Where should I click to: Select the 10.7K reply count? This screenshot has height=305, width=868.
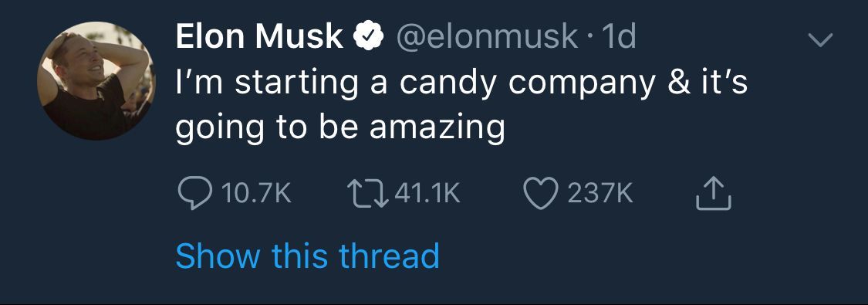point(256,195)
